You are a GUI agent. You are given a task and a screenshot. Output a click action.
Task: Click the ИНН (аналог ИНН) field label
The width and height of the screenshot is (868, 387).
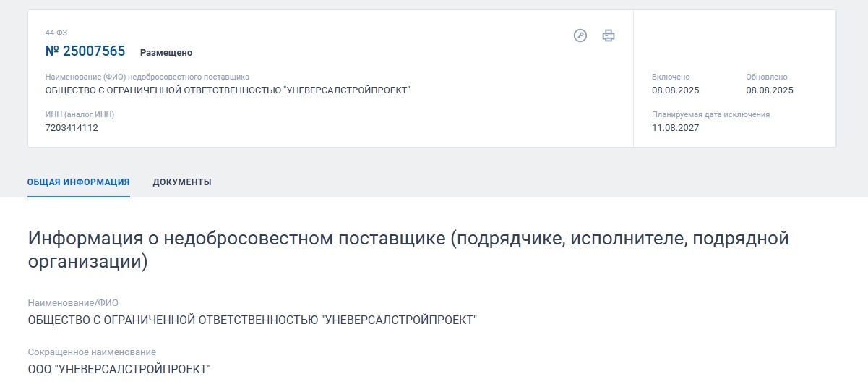[x=80, y=114]
